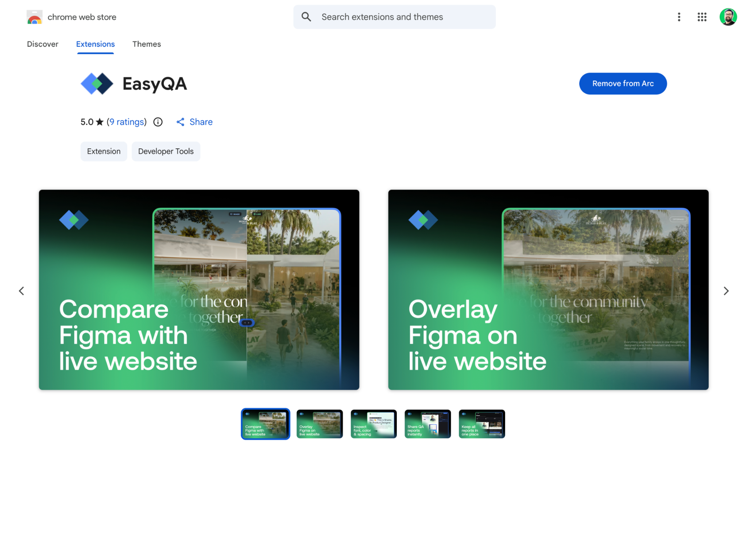Click the Share link text
Viewport: 747px width, 560px height.
point(201,122)
